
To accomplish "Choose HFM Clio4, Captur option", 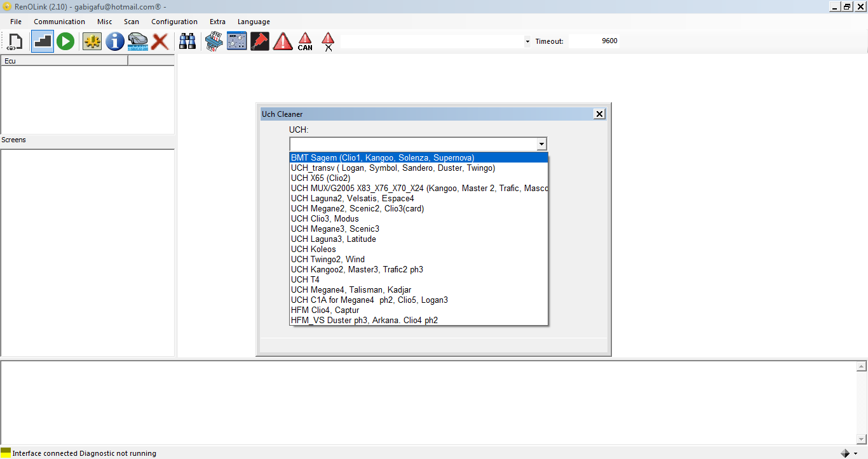I will tap(419, 310).
